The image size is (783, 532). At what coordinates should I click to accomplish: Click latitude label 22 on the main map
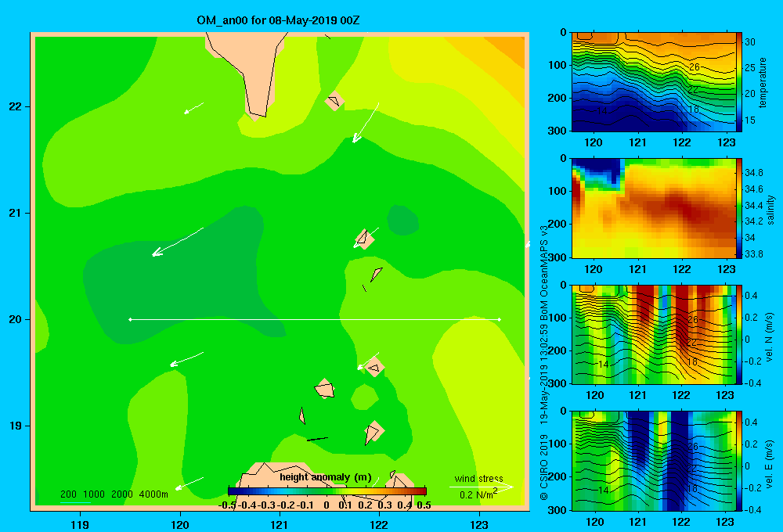16,107
